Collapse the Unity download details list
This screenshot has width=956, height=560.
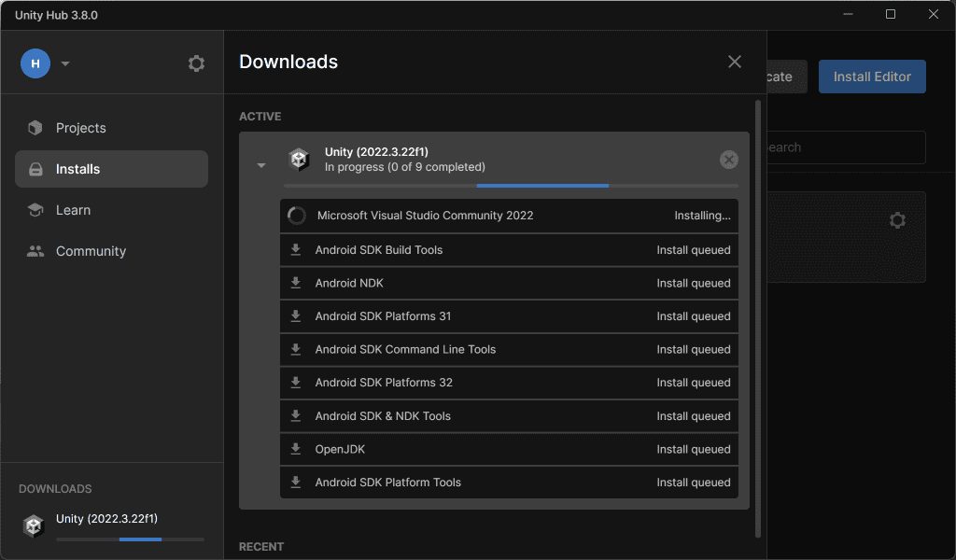pos(261,166)
